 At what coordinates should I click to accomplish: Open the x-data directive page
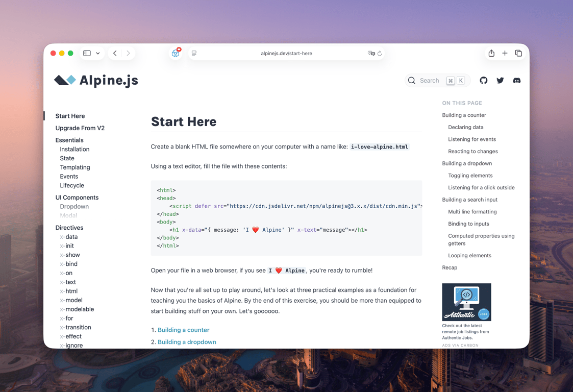[69, 237]
